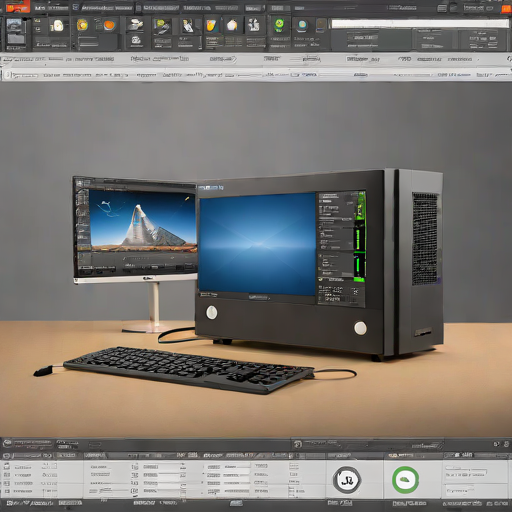Click the white bag-shaped icon in the top toolbar
This screenshot has height=512, width=512.
tap(58, 25)
